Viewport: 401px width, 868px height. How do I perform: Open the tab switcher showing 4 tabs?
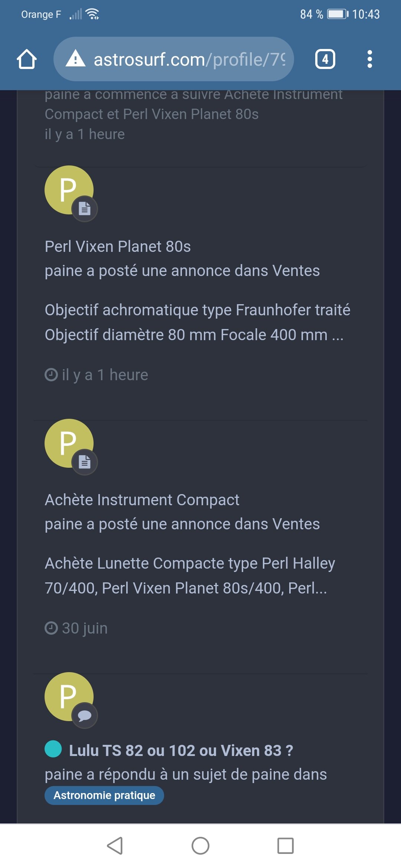pos(325,59)
